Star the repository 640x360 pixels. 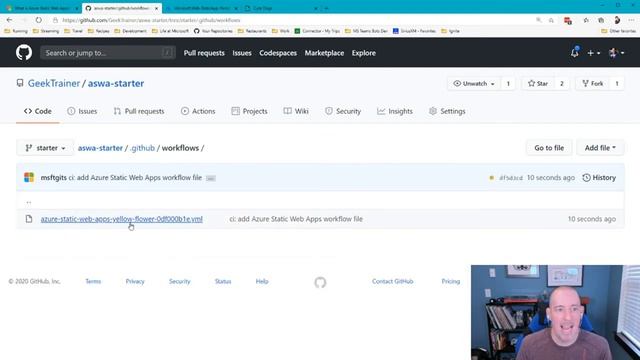(538, 83)
